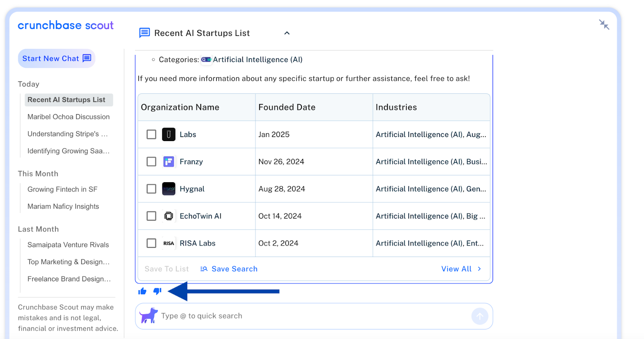Click the Labs industries link text

pyautogui.click(x=431, y=135)
